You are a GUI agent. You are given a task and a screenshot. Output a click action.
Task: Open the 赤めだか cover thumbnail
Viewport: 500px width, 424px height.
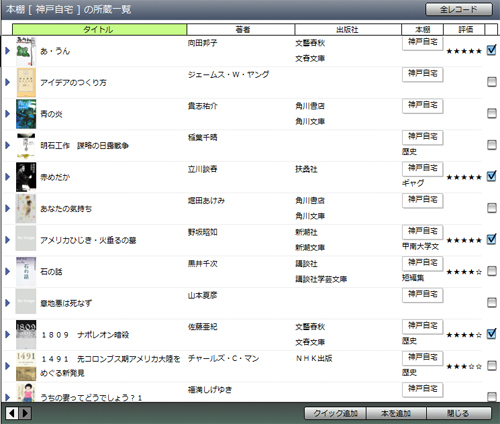coord(26,177)
